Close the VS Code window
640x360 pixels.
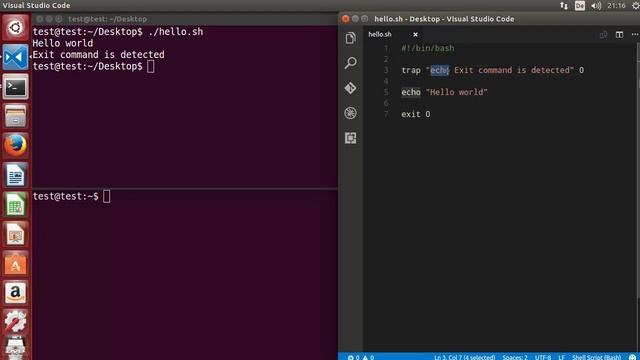[346, 19]
